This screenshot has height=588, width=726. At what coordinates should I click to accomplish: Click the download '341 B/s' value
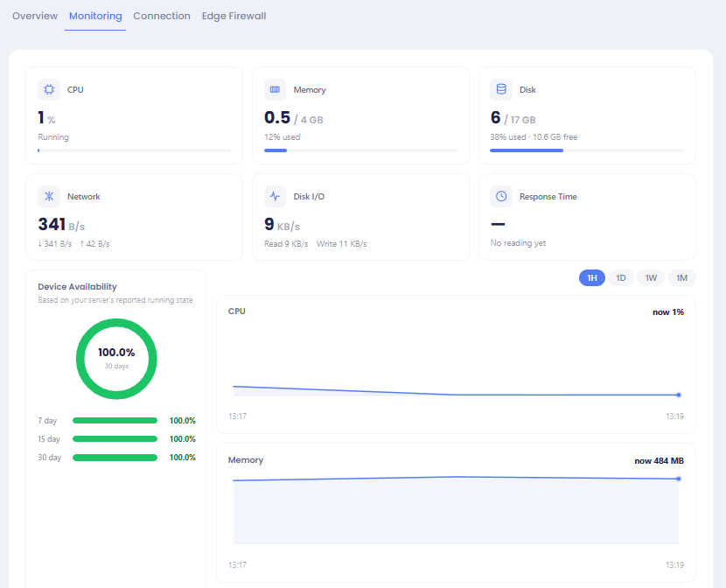pos(54,243)
